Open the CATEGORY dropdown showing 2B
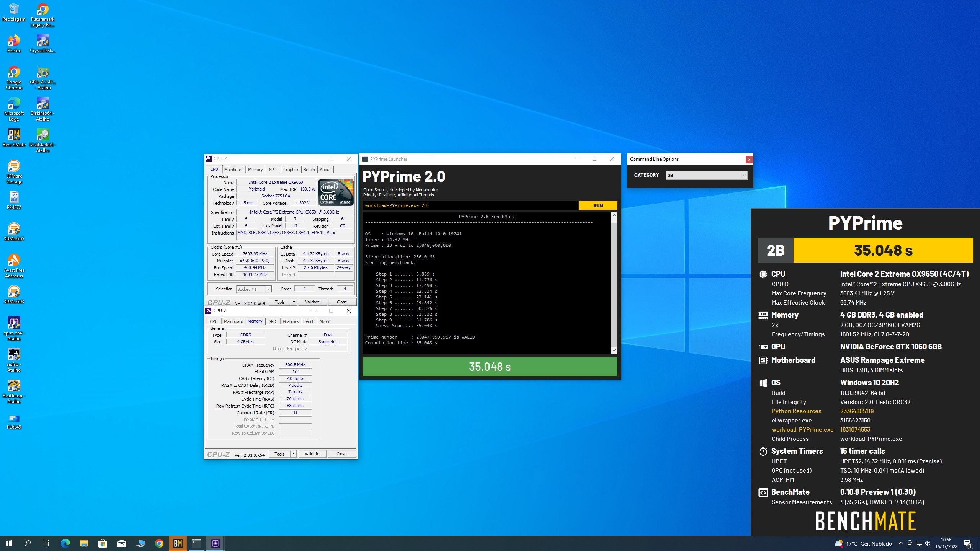980x551 pixels. [706, 175]
